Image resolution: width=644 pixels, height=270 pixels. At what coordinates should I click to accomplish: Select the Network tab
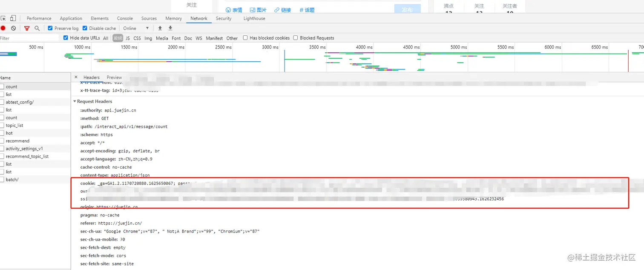[x=199, y=18]
